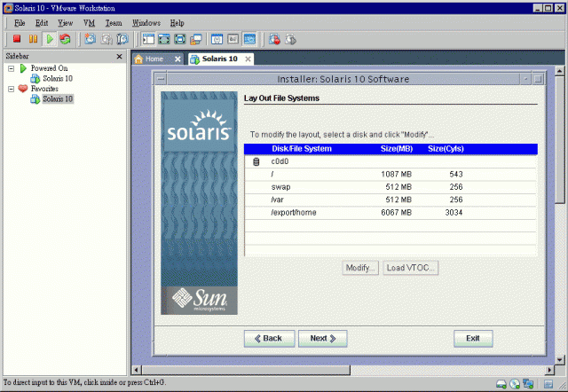568x392 pixels.
Task: Click the record-with-red-dot toolbar icon
Action: tap(274, 39)
